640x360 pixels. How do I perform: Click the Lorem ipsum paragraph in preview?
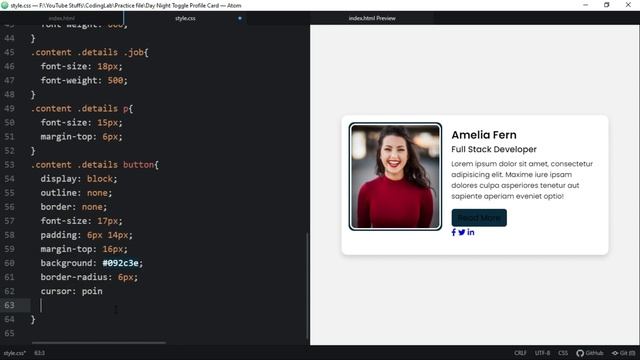coord(522,180)
